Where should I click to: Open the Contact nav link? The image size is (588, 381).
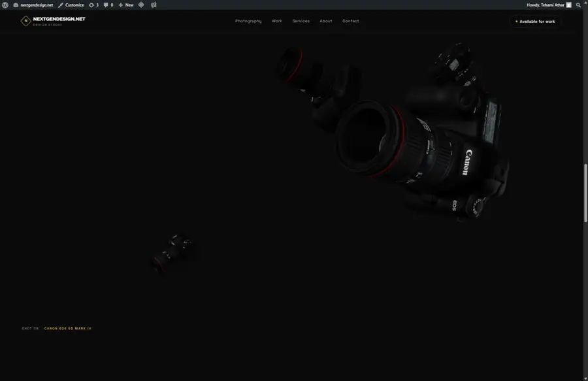click(x=351, y=21)
